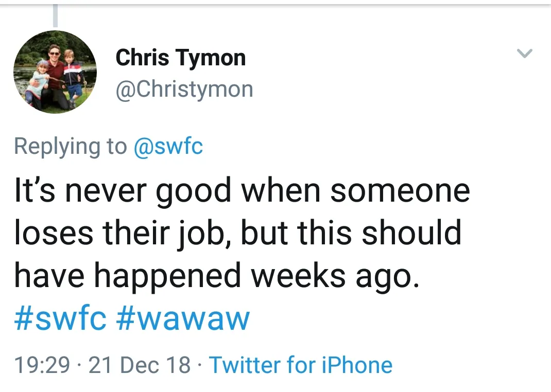Screen dimensions: 551x392
Task: Click "have happened" in the tweet
Action: [x=128, y=276]
